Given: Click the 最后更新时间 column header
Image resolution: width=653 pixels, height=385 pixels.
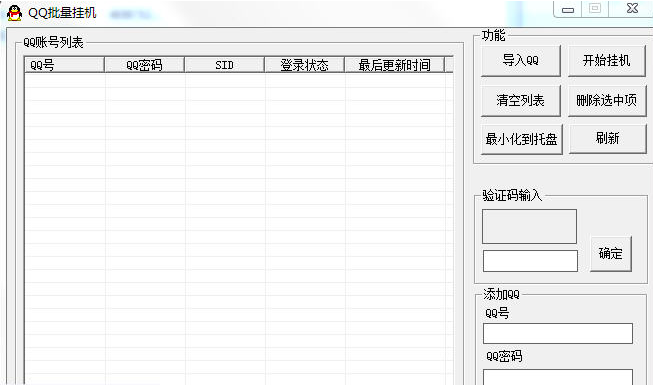Looking at the screenshot, I should click(394, 65).
